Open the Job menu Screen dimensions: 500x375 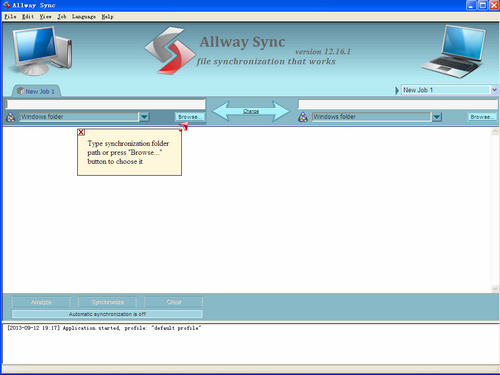62,17
